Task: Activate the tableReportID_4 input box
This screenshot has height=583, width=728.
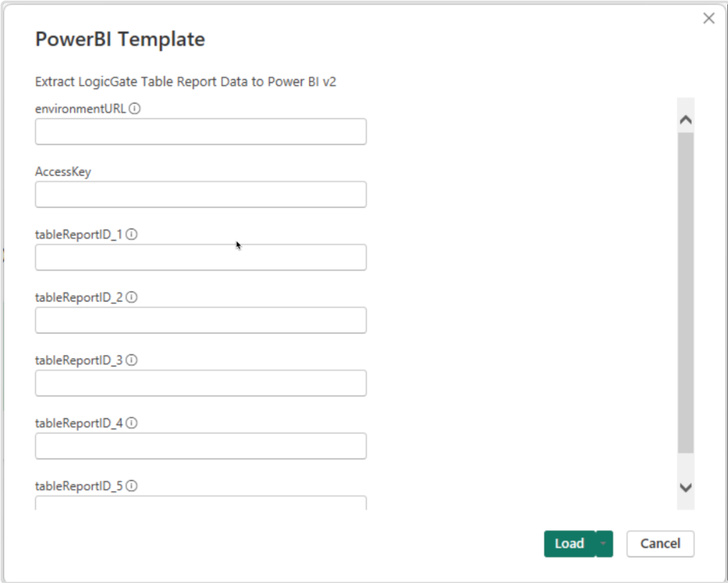Action: [x=201, y=446]
